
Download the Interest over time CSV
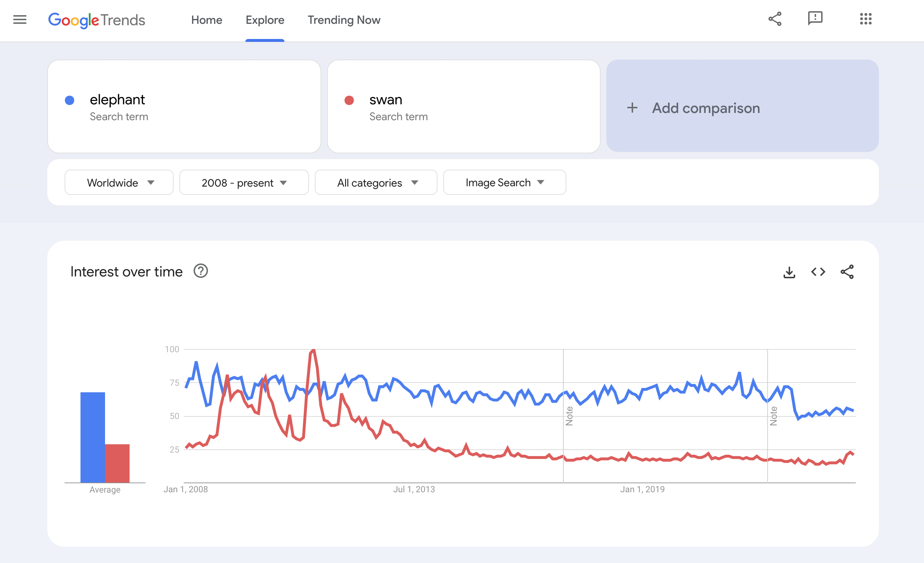pos(789,272)
